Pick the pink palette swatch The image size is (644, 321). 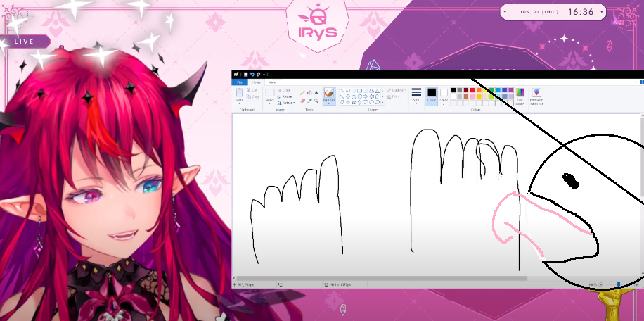472,96
